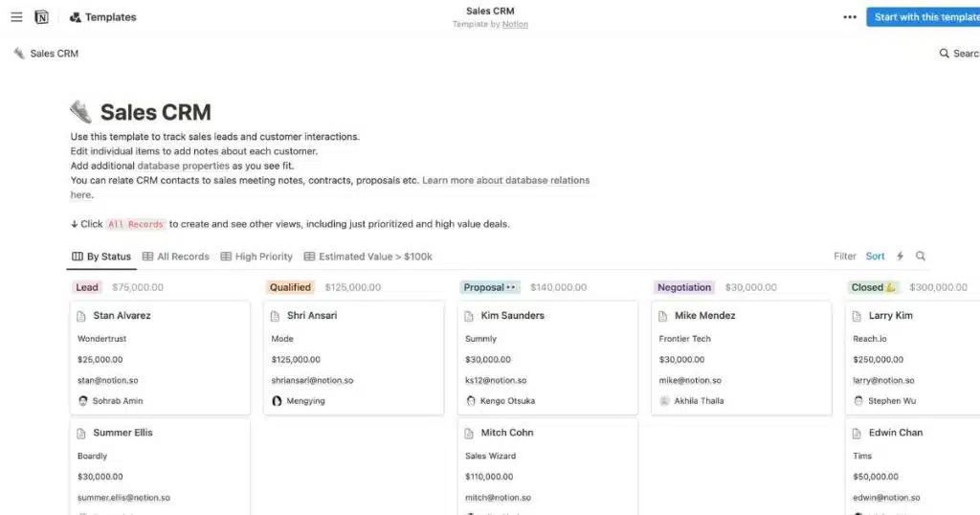
Task: Click the Proposal column total $140,000.00
Action: (x=558, y=287)
